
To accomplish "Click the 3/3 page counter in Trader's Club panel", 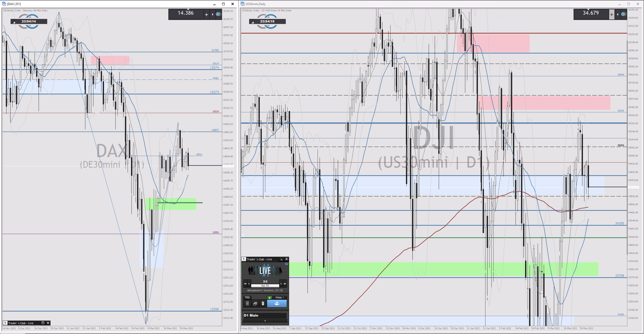I will coord(265,281).
